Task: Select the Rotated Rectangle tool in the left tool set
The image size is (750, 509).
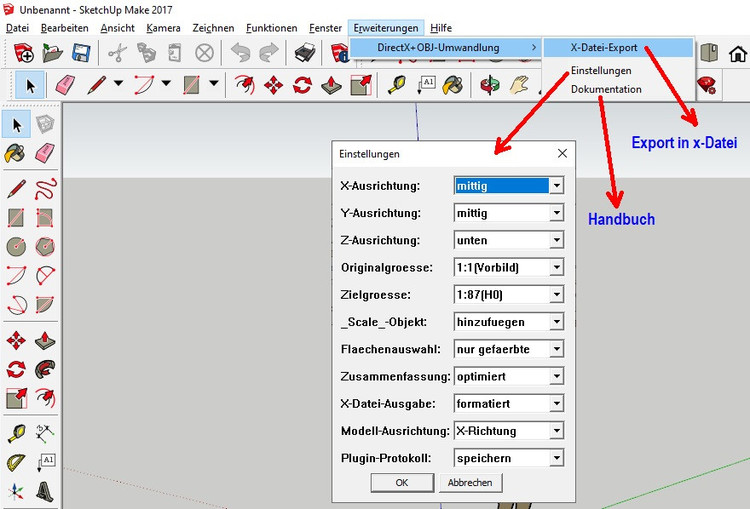Action: [45, 218]
